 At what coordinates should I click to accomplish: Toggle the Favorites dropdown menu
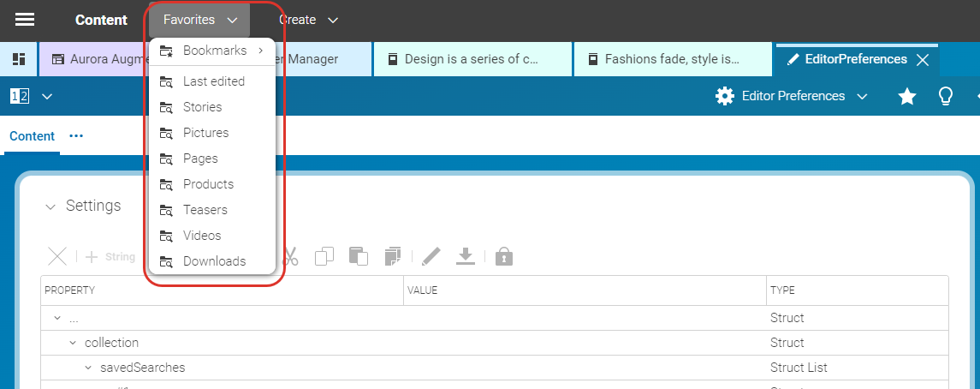pos(199,20)
